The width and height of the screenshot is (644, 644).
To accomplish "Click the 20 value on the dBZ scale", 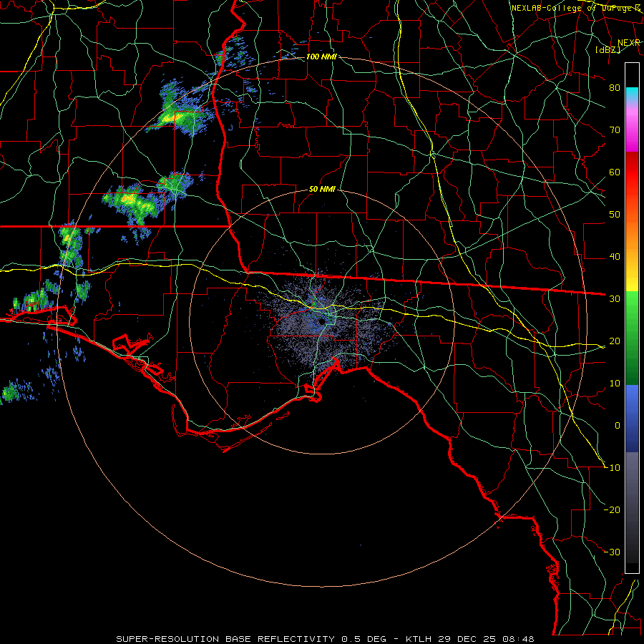I will click(x=615, y=341).
